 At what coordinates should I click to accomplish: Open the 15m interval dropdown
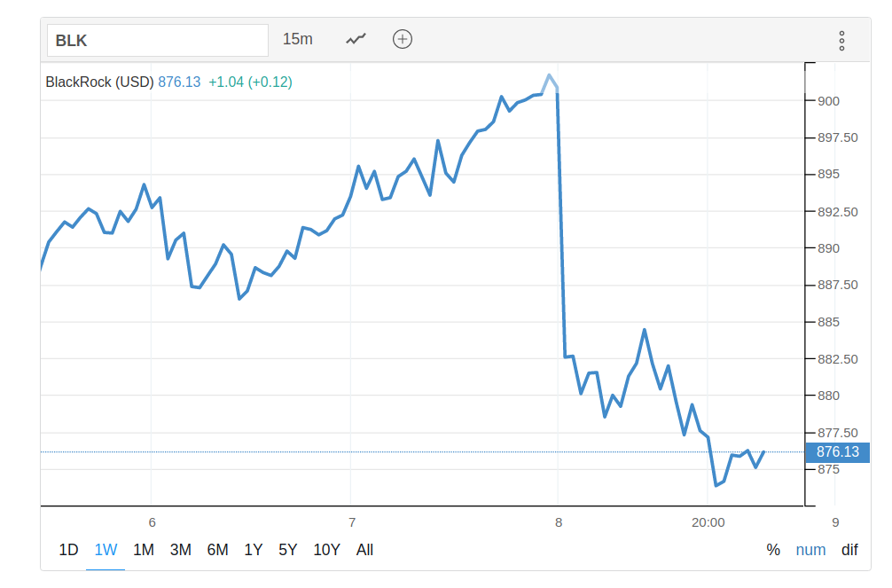[x=298, y=39]
